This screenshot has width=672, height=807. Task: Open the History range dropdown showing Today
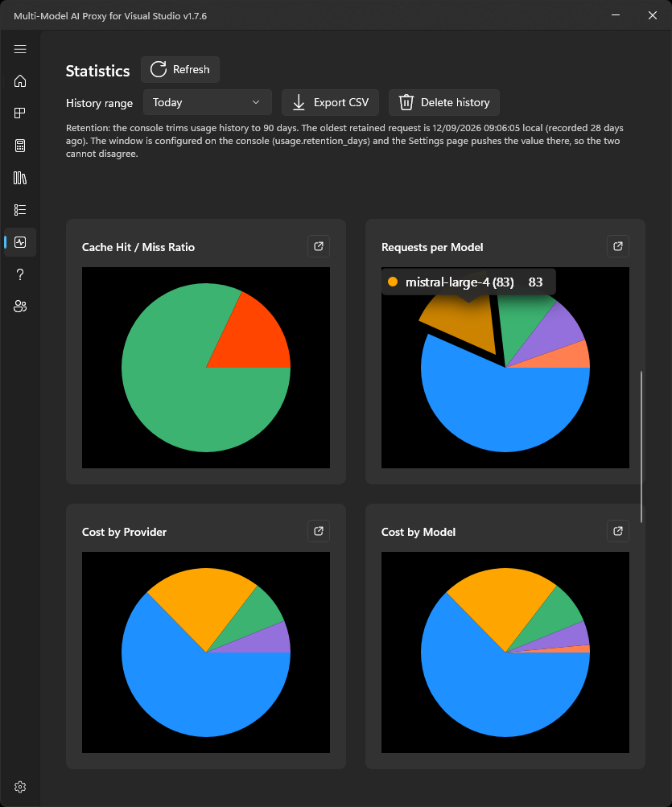click(x=207, y=102)
